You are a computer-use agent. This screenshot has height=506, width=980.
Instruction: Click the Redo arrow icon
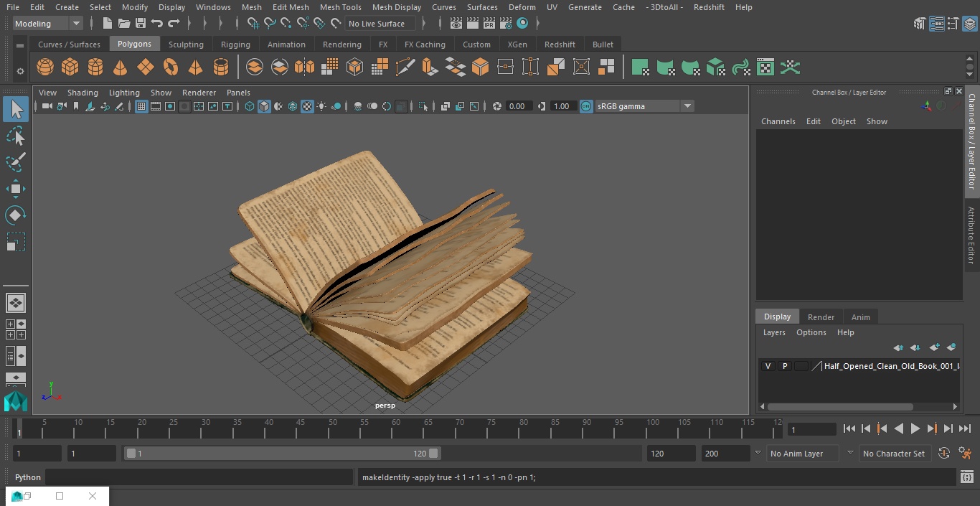coord(174,24)
